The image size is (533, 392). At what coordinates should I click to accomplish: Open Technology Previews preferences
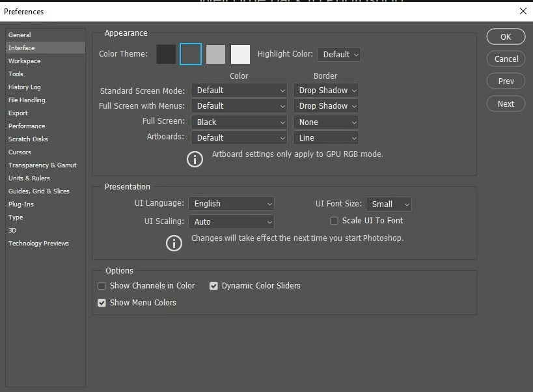click(x=45, y=244)
